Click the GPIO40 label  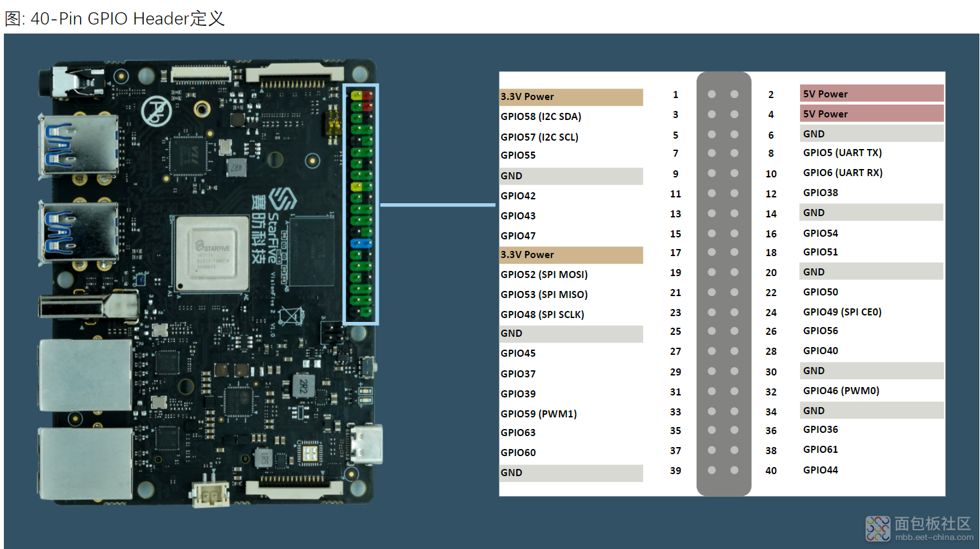tap(821, 351)
